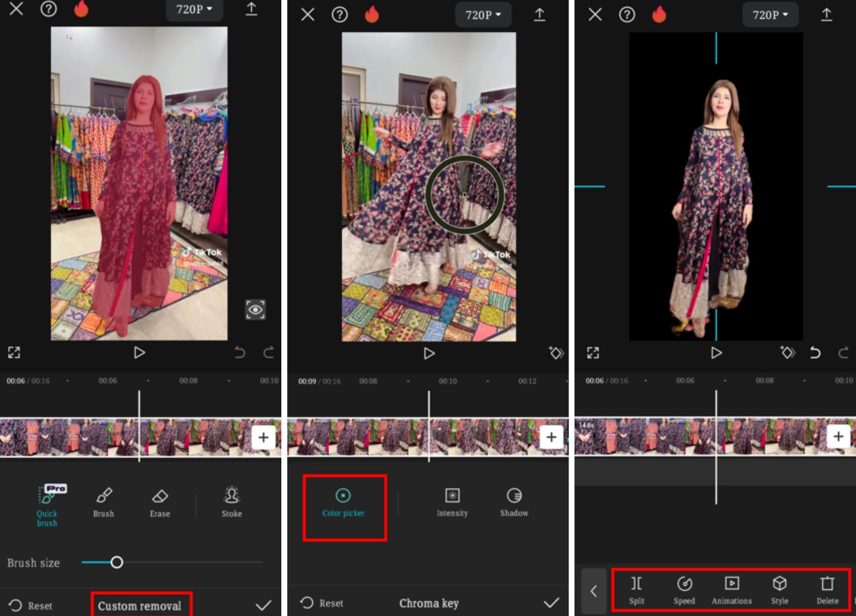
Task: Toggle the eye preview icon on left screen
Action: point(255,310)
